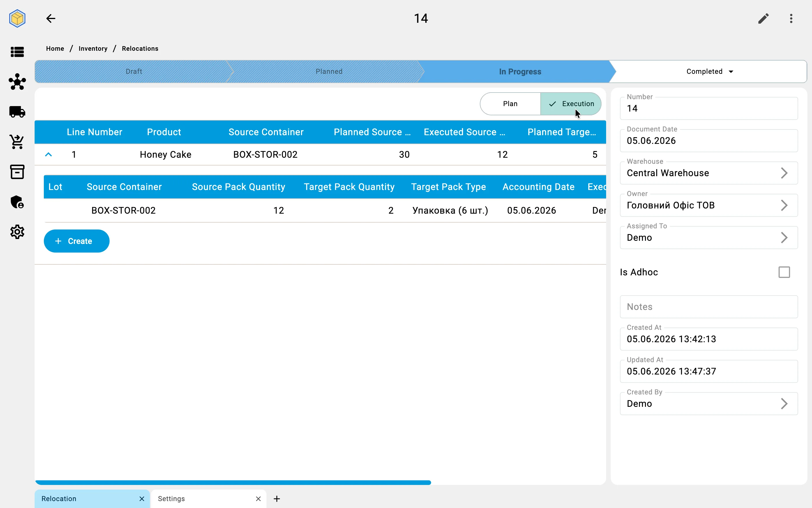Open the shield user security icon

click(17, 202)
